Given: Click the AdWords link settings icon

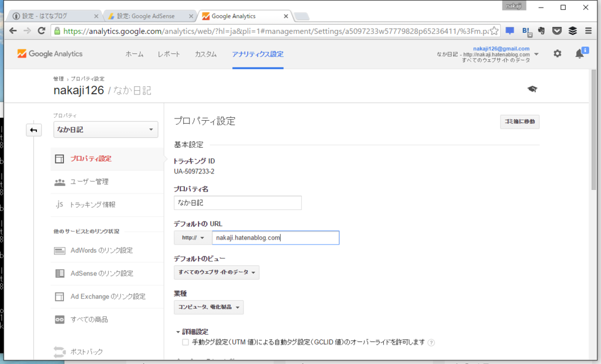Looking at the screenshot, I should click(59, 251).
